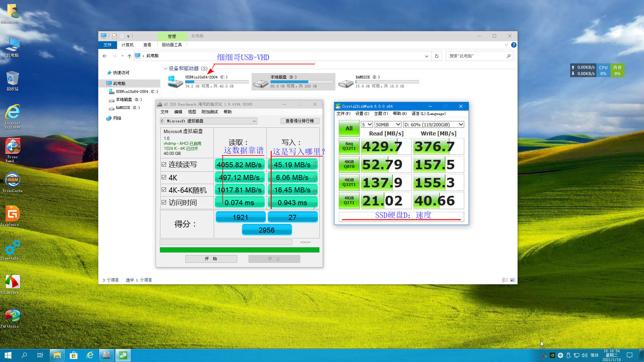
Task: Open the Explorer 查看 ribbon tab
Action: pyautogui.click(x=147, y=45)
